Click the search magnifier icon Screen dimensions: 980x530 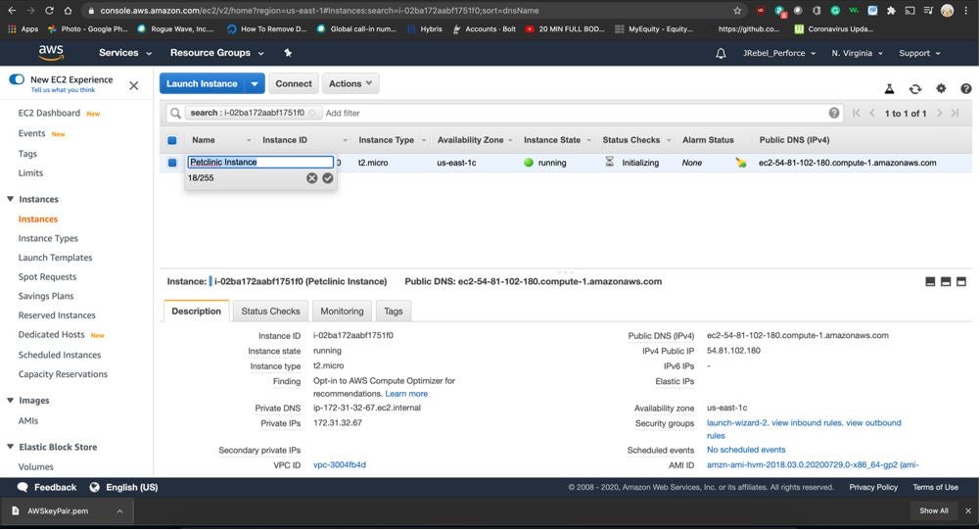[x=175, y=113]
